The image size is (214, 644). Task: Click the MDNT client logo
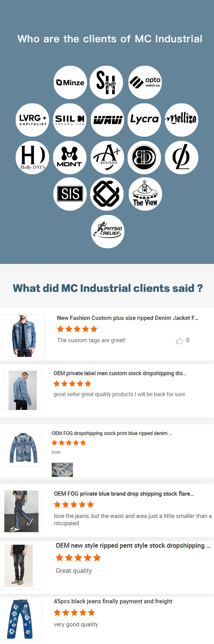click(70, 158)
